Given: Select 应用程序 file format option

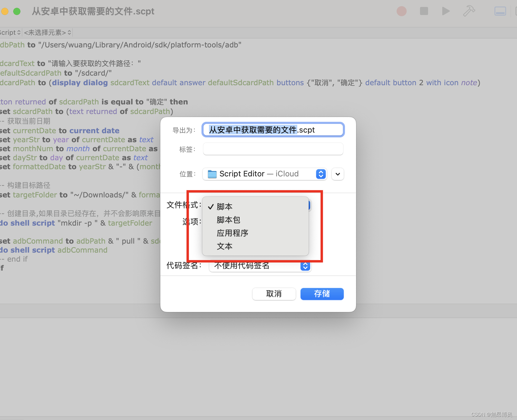Looking at the screenshot, I should [x=255, y=233].
